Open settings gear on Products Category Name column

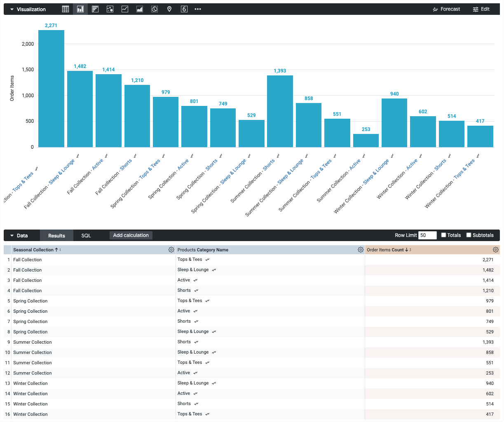(x=361, y=249)
